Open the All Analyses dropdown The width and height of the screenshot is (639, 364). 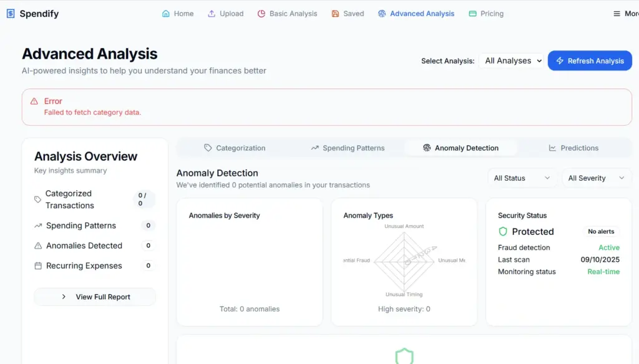point(512,60)
